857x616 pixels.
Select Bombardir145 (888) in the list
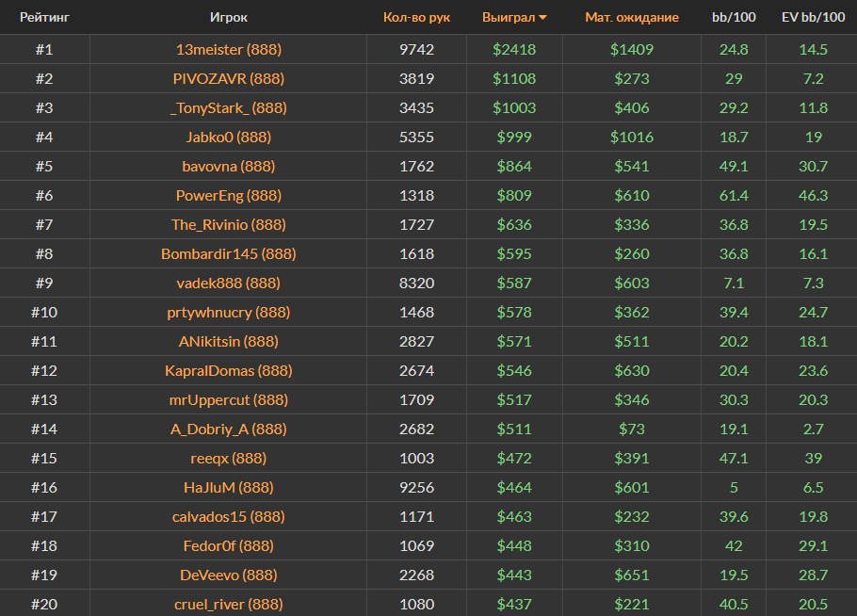229,253
